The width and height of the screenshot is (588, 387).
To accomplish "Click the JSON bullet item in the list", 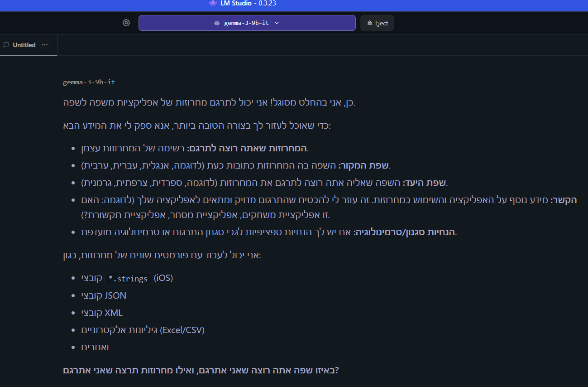I will coord(104,295).
